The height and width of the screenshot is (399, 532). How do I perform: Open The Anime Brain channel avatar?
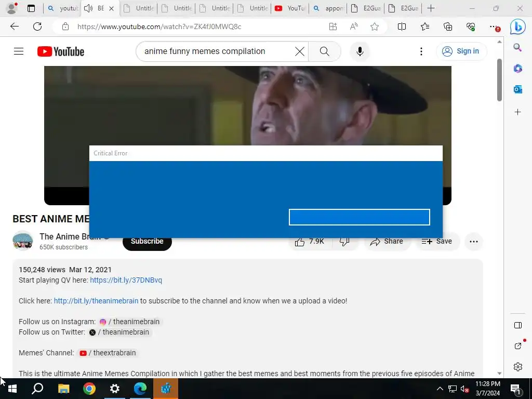pos(23,241)
